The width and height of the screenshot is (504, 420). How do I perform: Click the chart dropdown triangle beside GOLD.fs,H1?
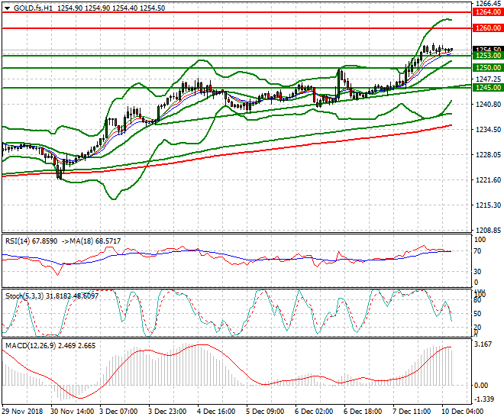point(7,8)
